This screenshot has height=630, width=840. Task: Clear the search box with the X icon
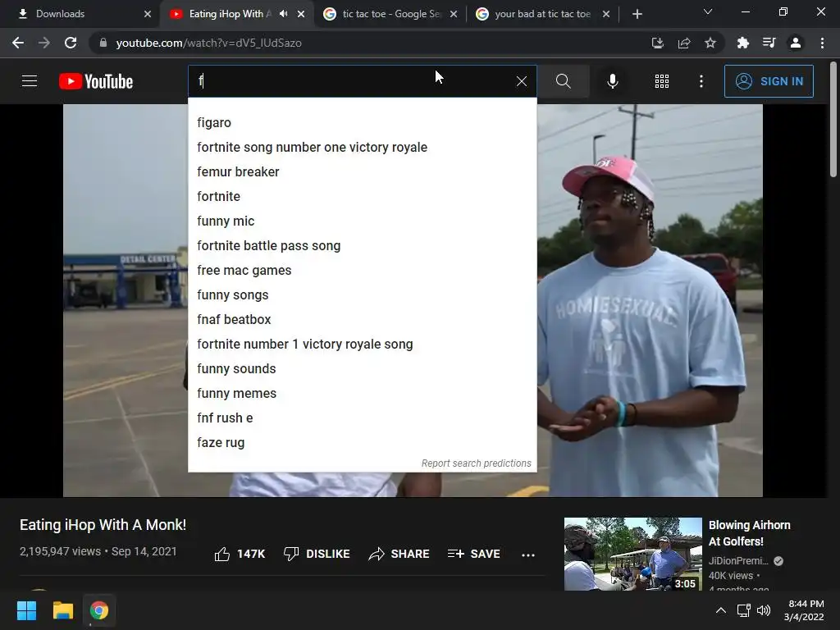(x=521, y=81)
